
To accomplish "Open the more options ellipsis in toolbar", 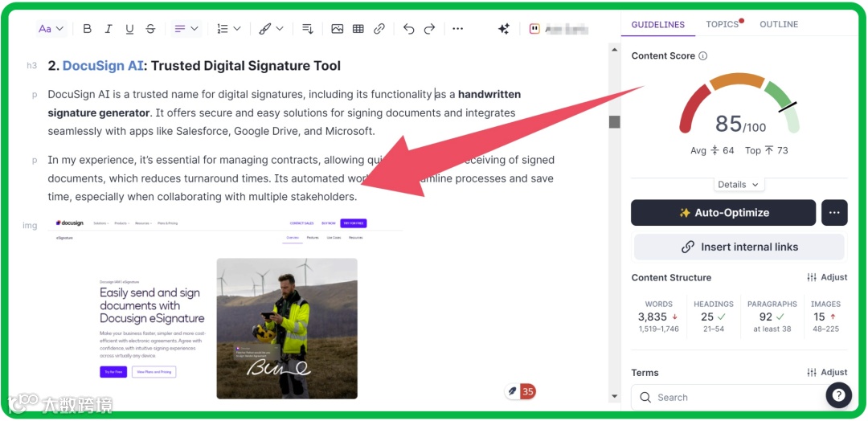I will [x=458, y=29].
